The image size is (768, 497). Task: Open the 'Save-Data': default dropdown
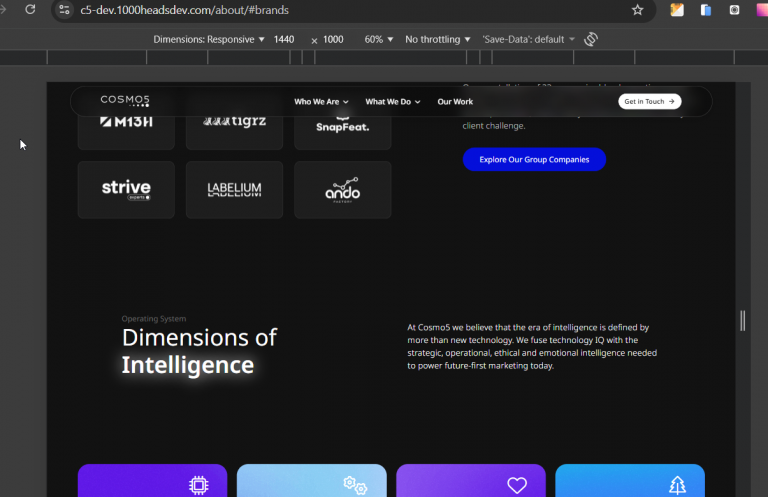pyautogui.click(x=528, y=39)
